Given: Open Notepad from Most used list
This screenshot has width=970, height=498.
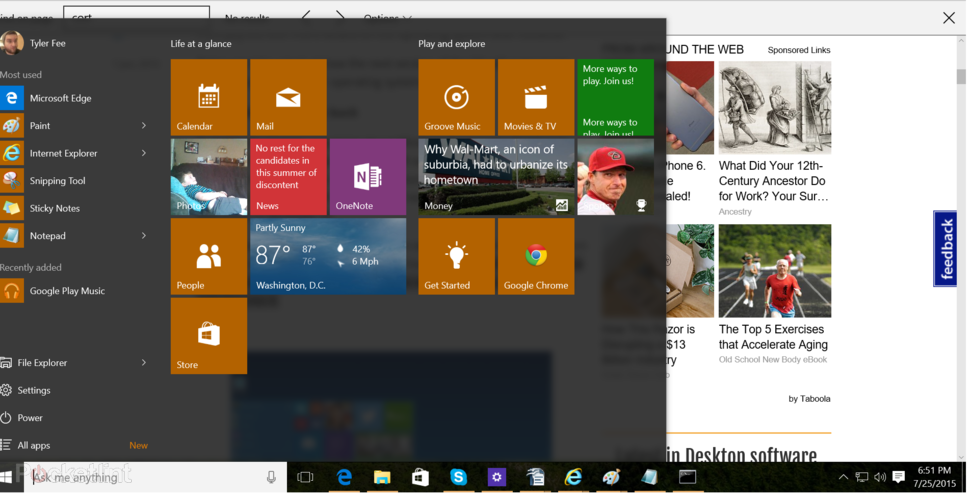Looking at the screenshot, I should [x=47, y=236].
